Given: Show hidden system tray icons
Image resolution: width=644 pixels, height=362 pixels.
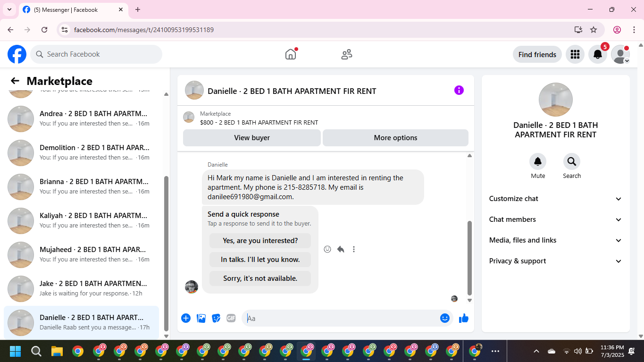Looking at the screenshot, I should coord(536,351).
